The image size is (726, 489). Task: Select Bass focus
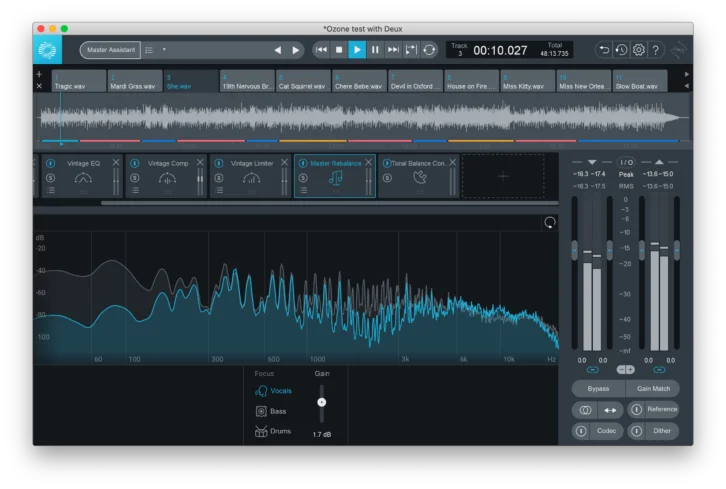pos(271,411)
